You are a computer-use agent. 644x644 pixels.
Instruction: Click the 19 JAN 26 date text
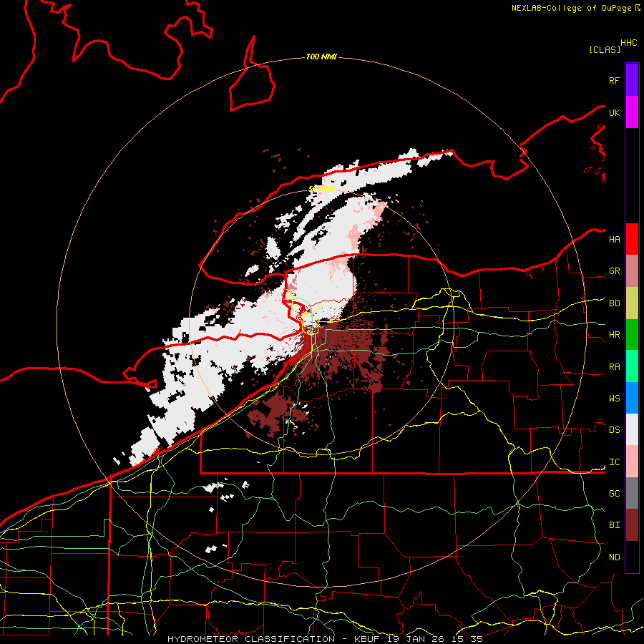click(418, 639)
